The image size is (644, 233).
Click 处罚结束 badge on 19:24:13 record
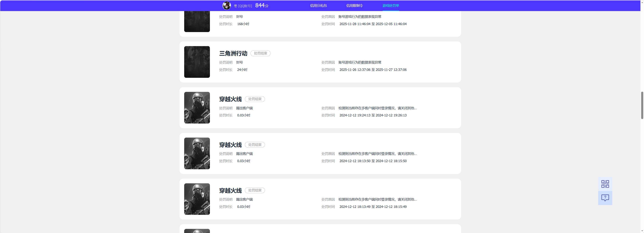coord(255,99)
